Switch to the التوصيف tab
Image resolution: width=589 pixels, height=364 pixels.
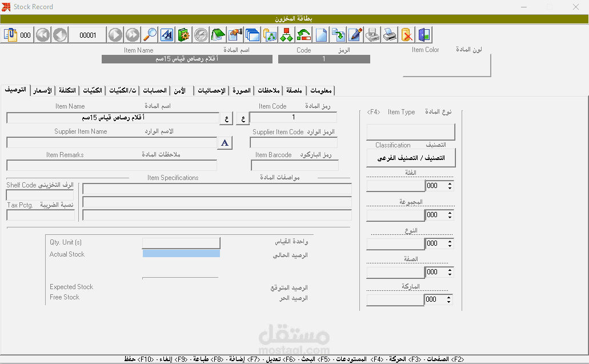(x=15, y=90)
